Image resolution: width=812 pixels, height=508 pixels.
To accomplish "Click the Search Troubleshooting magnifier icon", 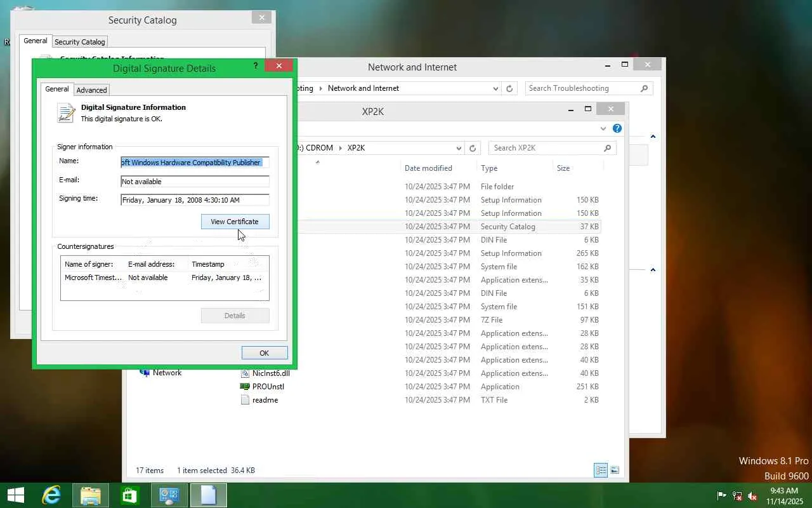I will click(644, 88).
